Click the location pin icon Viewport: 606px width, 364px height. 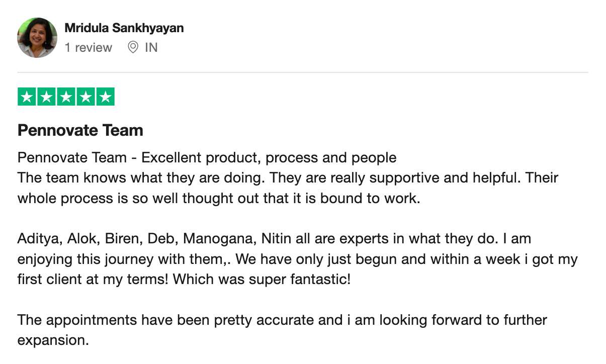(x=133, y=48)
